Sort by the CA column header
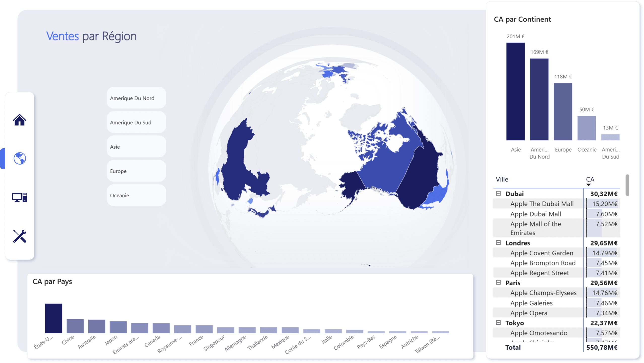Viewport: 644px width, 363px height. click(x=590, y=179)
